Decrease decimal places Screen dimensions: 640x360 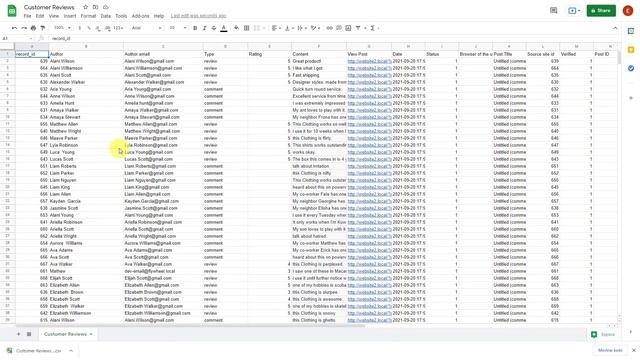[x=98, y=28]
